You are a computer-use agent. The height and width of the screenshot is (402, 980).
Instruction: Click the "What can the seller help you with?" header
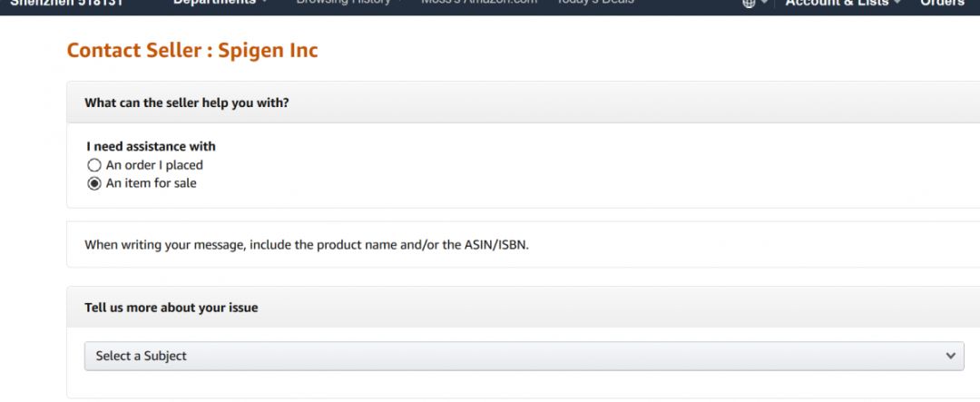coord(187,103)
